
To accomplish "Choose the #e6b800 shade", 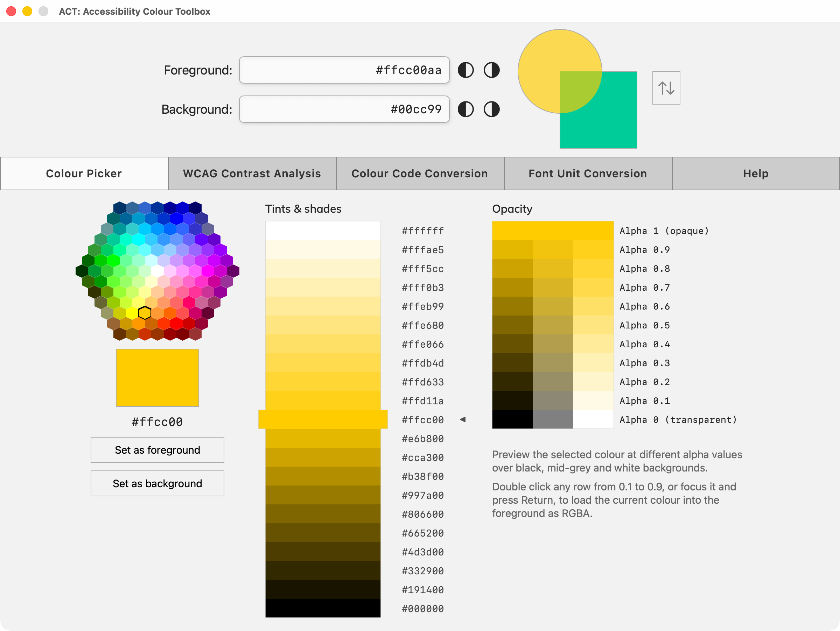I will pos(323,439).
